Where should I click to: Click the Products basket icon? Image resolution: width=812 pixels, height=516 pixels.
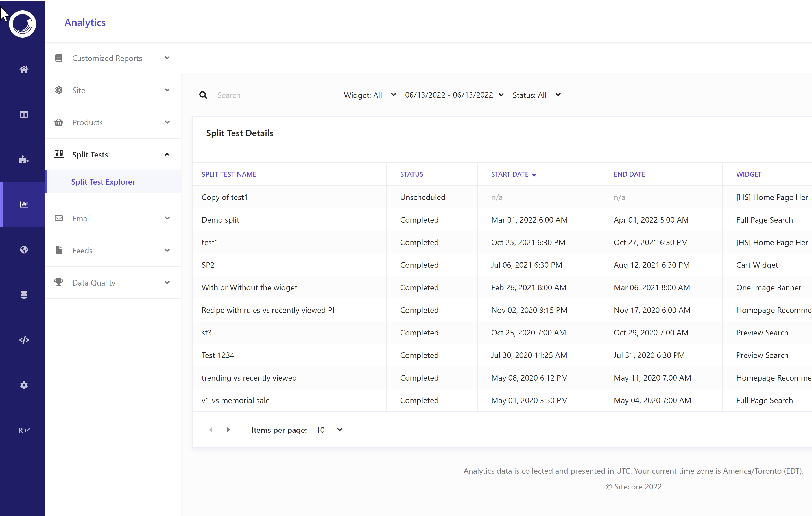59,122
